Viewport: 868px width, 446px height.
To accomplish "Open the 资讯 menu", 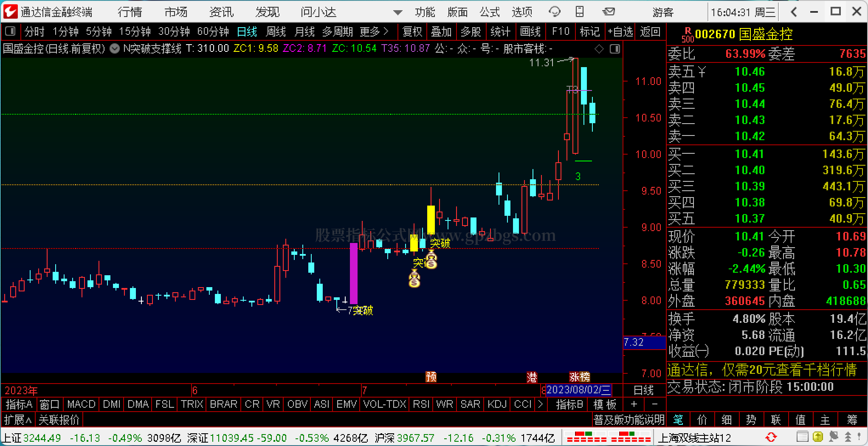I will [222, 12].
